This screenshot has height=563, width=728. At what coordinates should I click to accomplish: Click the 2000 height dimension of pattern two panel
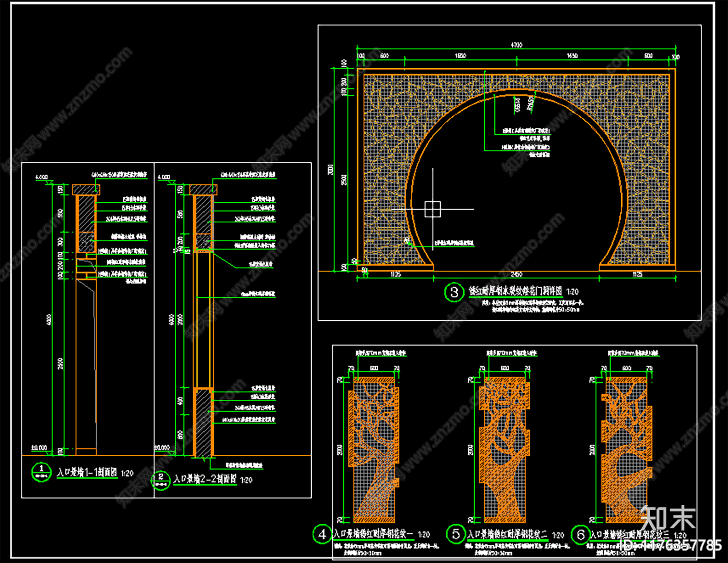(x=470, y=450)
